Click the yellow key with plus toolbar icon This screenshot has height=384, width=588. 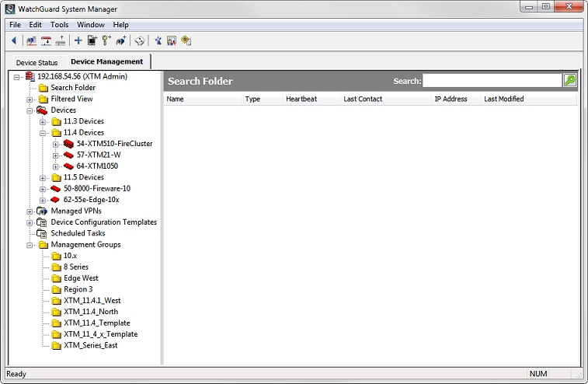[x=106, y=40]
